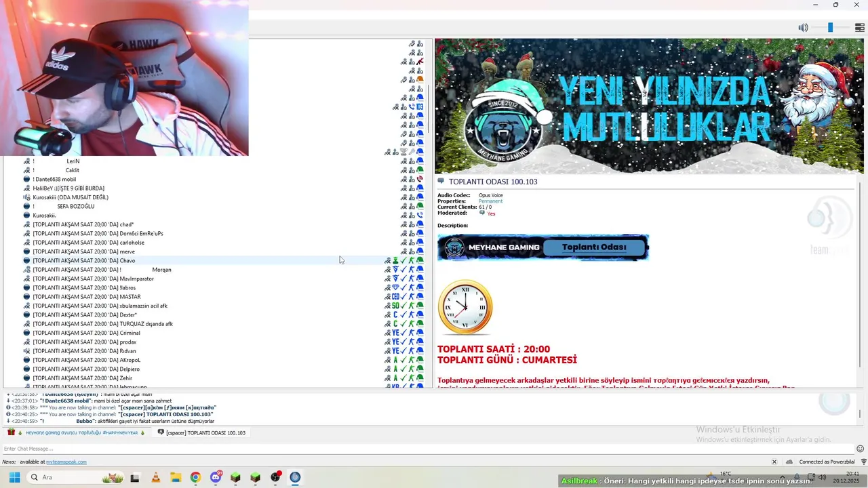Click the speaker volume icon

coord(803,28)
